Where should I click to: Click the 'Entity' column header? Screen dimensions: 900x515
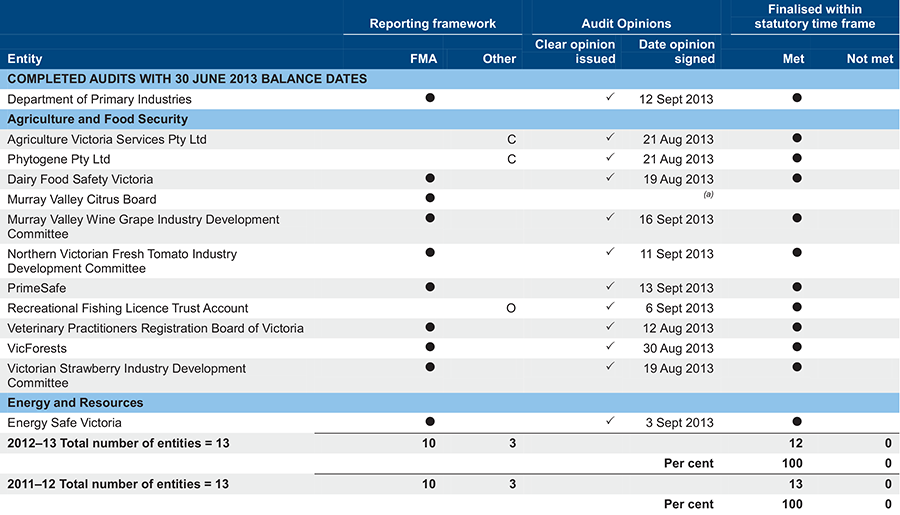25,59
